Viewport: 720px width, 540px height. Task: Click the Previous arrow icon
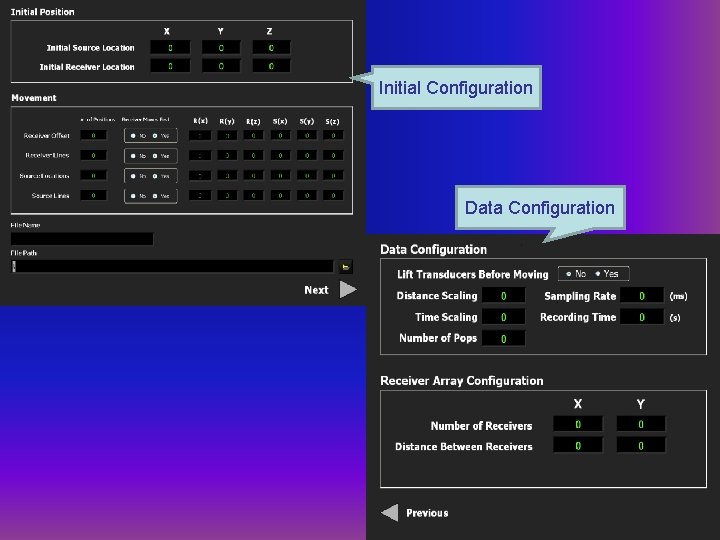(x=390, y=512)
